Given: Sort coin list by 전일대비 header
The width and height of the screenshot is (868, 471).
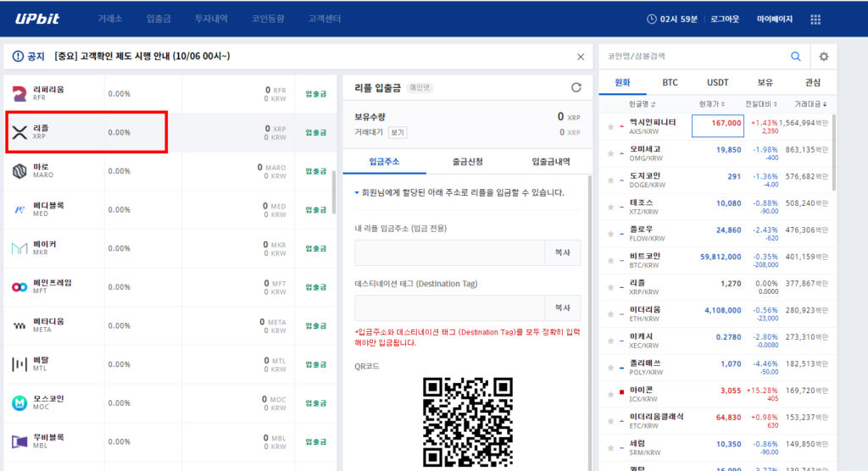Looking at the screenshot, I should click(x=761, y=104).
